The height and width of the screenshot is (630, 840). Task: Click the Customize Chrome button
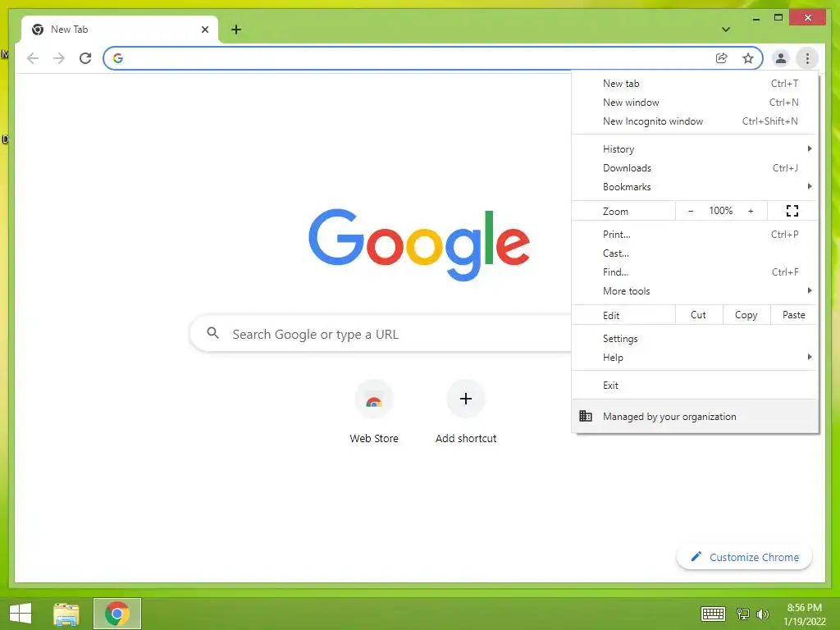(x=744, y=557)
